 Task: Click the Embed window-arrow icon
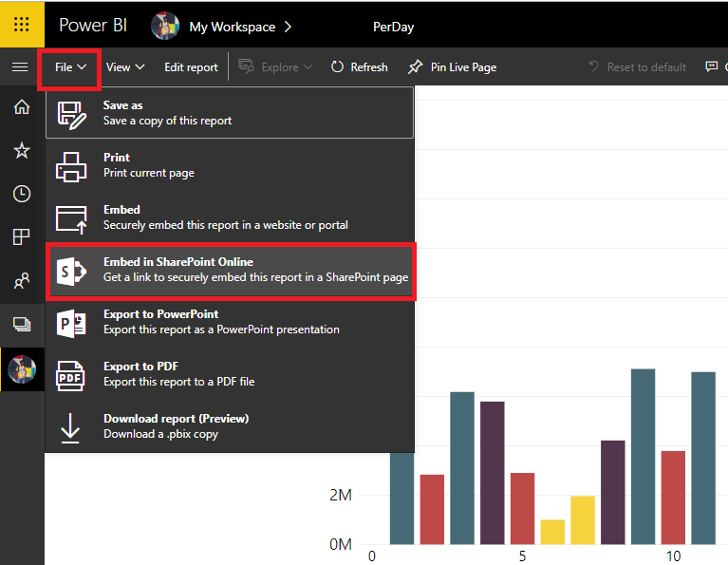(71, 219)
